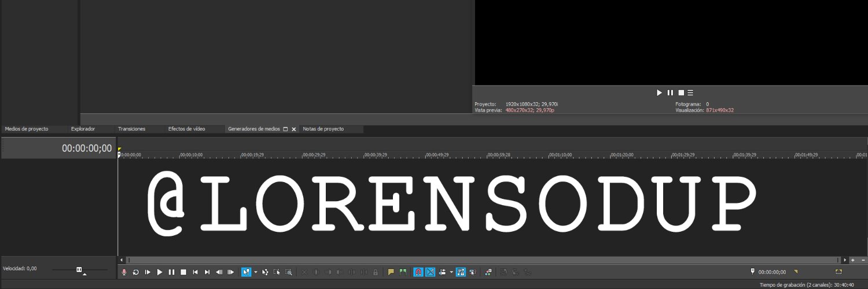Insert a region with green flags icon
Viewport: 868px width, 289px height.
coord(403,272)
